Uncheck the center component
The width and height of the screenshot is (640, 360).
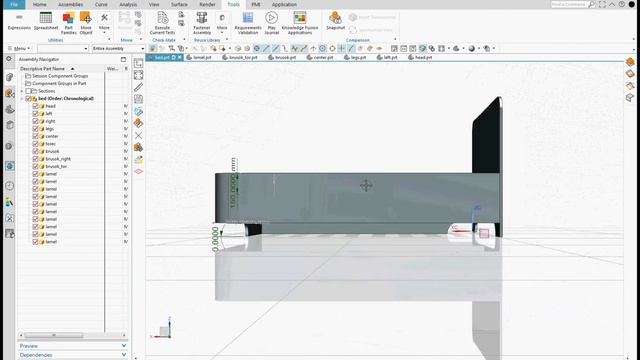tap(35, 136)
